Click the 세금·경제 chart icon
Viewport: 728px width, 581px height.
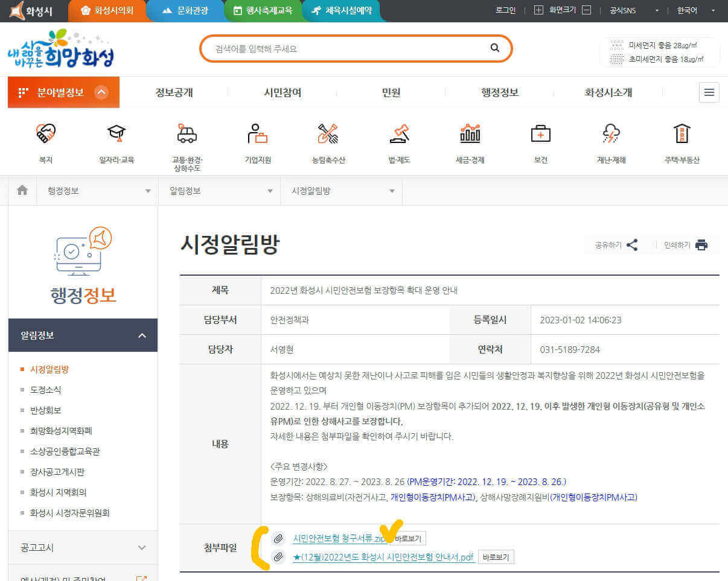470,133
